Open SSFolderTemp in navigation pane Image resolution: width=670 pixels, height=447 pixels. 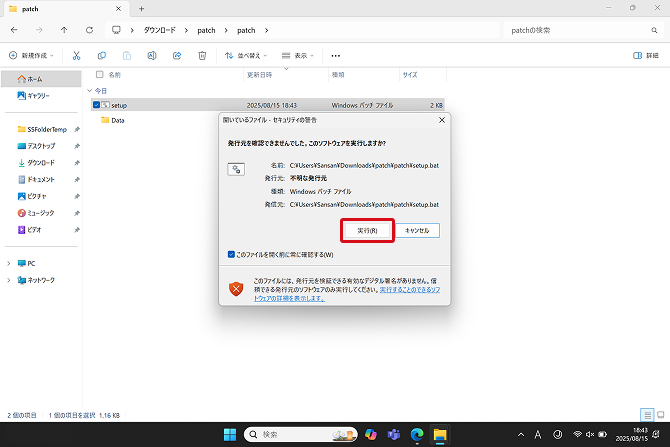click(41, 129)
